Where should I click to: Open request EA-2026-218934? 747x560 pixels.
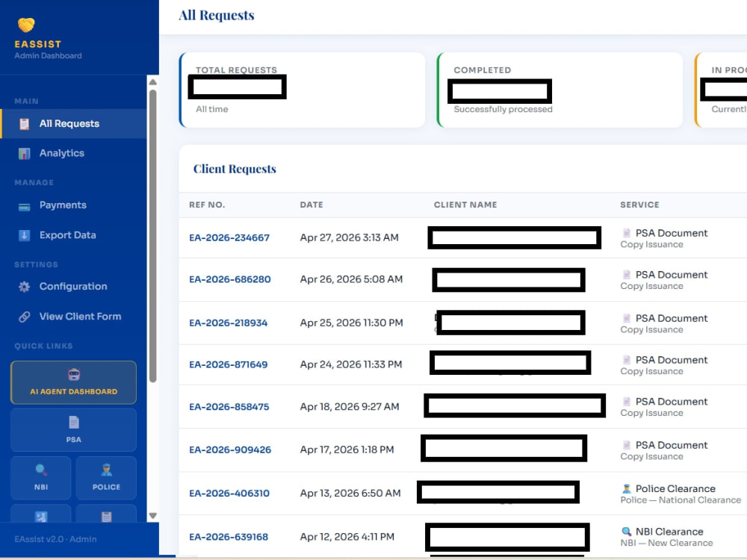tap(228, 323)
